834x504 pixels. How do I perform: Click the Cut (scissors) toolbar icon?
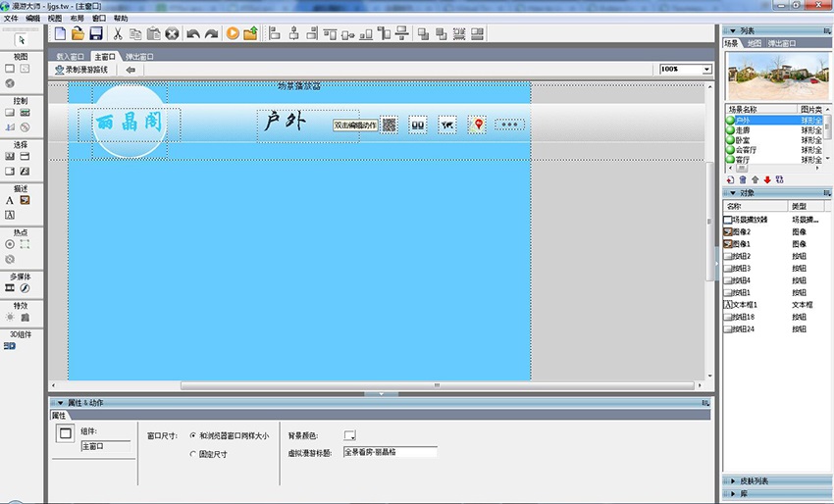tap(118, 33)
